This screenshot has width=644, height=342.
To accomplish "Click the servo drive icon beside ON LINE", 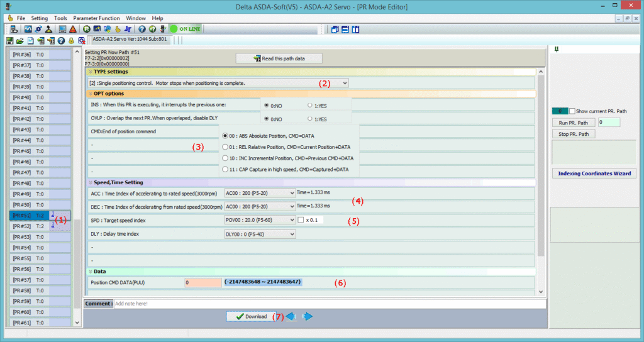I will 163,29.
